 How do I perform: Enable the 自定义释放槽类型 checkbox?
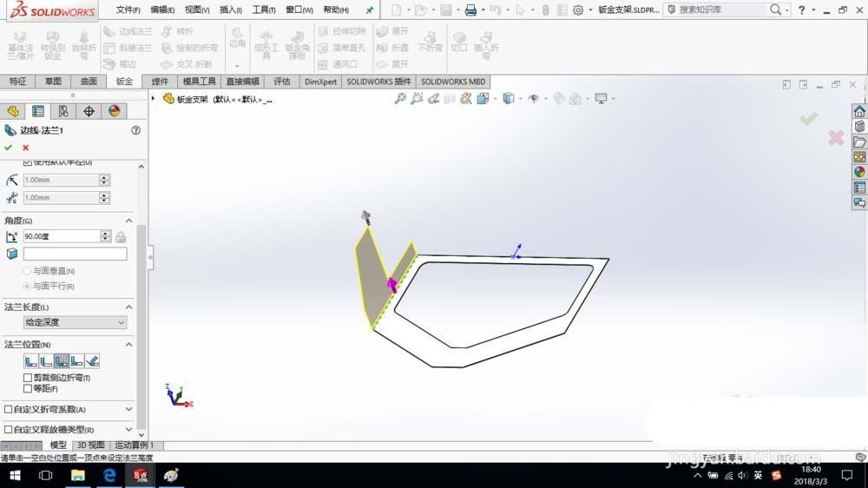click(9, 429)
